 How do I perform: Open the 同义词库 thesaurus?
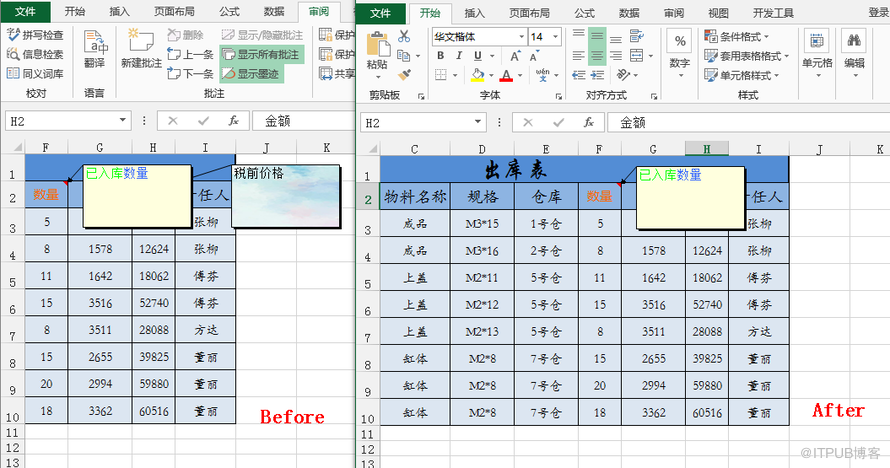point(35,73)
